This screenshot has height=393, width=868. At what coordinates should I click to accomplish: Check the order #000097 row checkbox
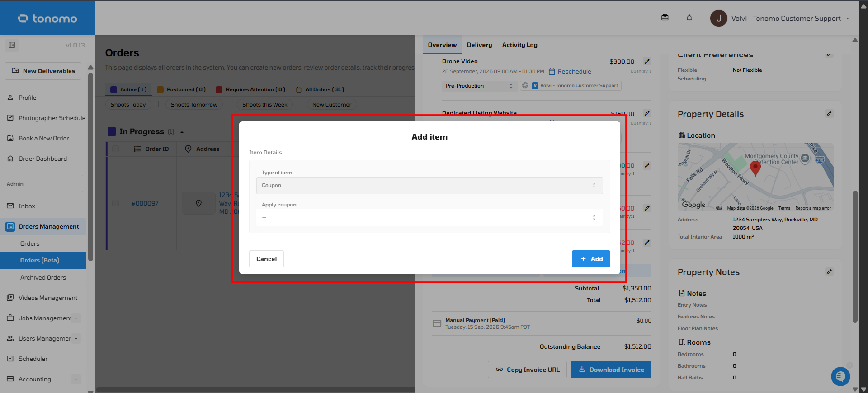(x=116, y=203)
